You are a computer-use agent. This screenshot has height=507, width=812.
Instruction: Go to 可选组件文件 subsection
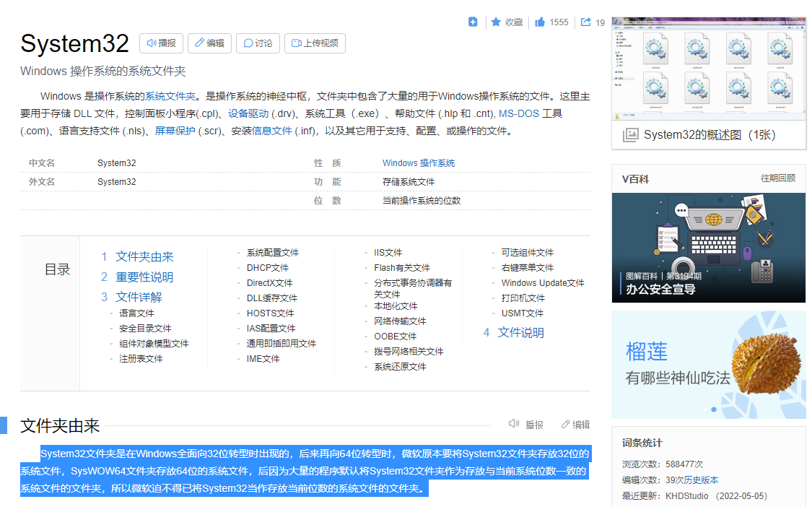click(x=527, y=253)
